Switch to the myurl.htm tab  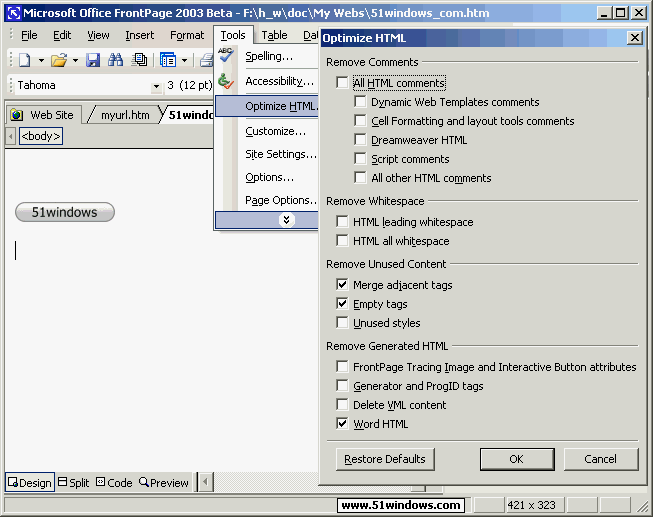(124, 115)
